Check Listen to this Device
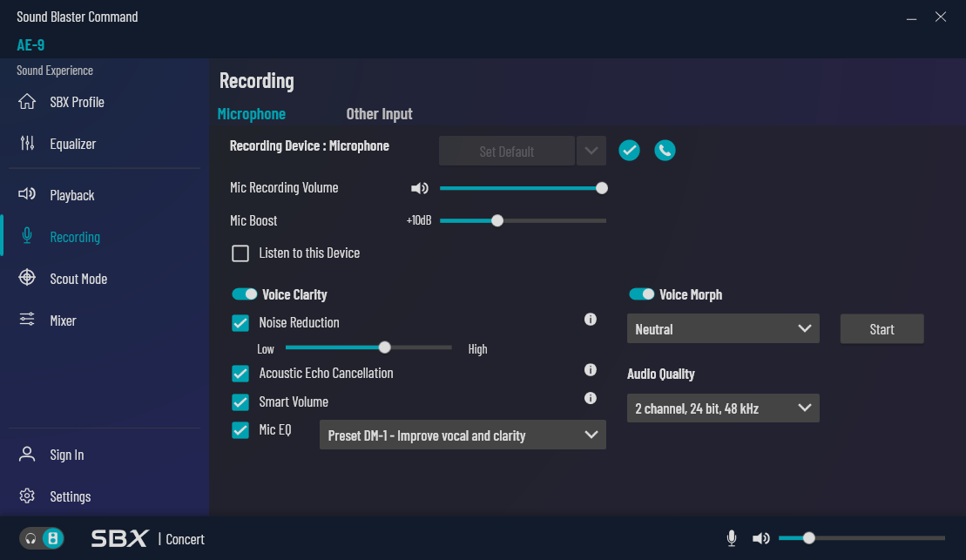Image resolution: width=966 pixels, height=560 pixels. [x=240, y=253]
